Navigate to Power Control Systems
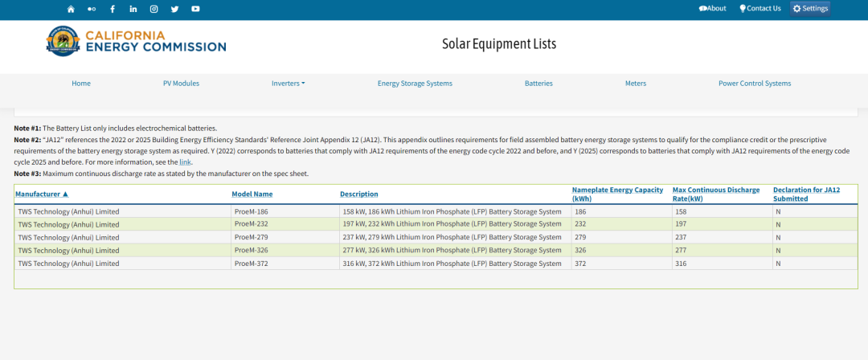This screenshot has height=360, width=868. (x=754, y=84)
